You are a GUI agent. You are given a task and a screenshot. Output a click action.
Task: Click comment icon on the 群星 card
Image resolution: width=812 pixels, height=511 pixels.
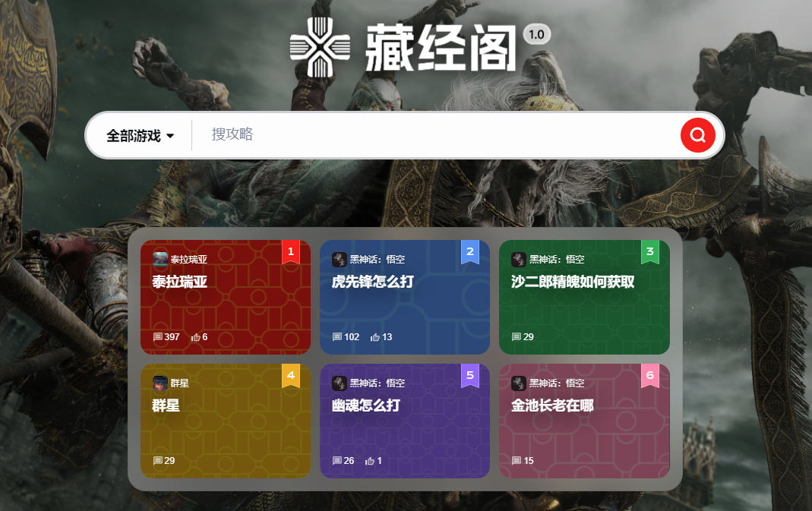point(158,461)
